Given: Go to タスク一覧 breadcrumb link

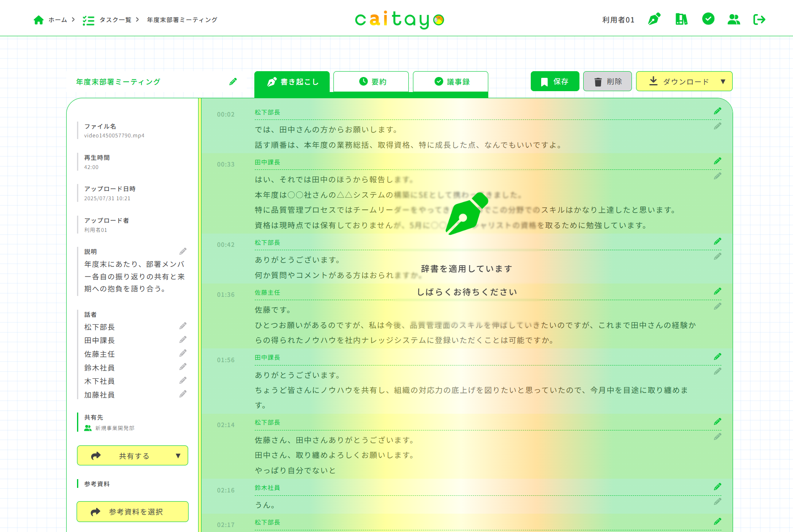Looking at the screenshot, I should coord(115,20).
